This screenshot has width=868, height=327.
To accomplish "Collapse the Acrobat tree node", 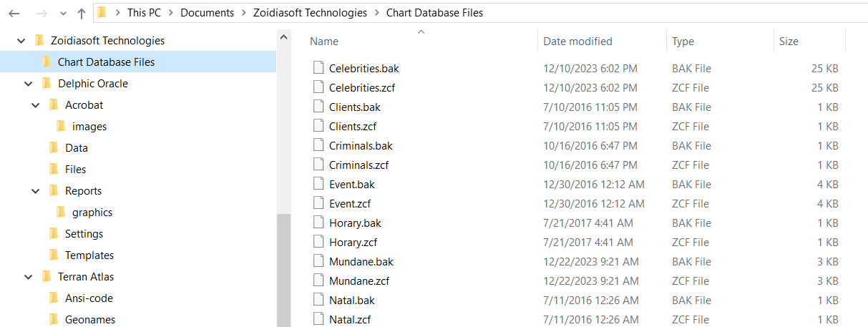I will [x=35, y=105].
